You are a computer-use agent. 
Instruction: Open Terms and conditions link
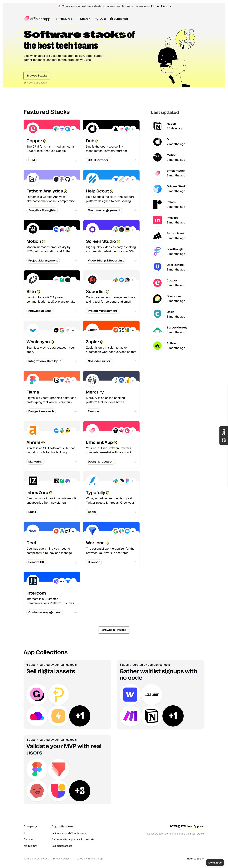(36, 859)
